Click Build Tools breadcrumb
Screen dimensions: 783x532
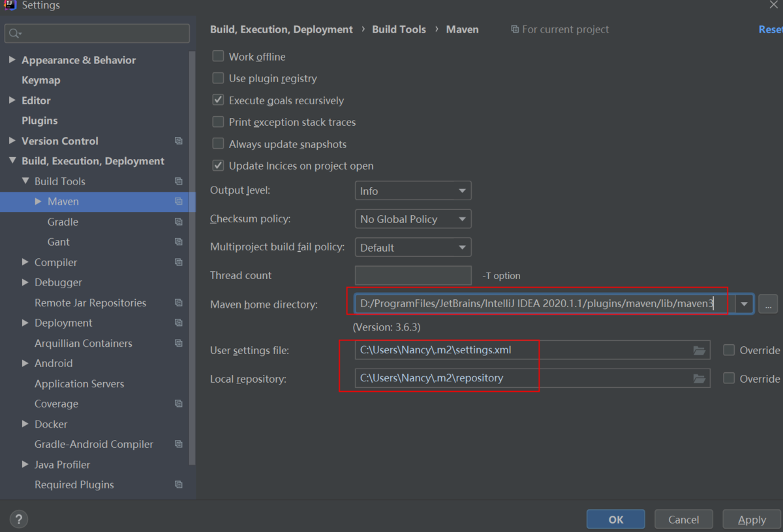coord(399,29)
